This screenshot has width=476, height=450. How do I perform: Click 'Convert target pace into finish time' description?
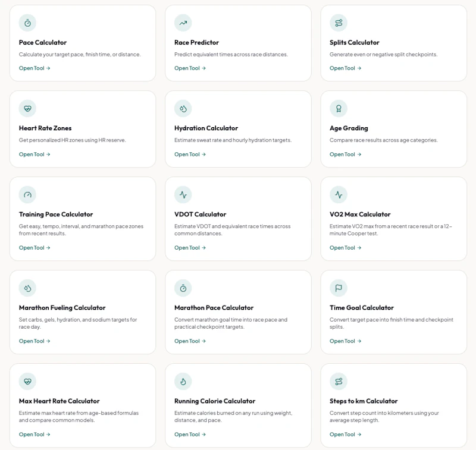click(392, 323)
